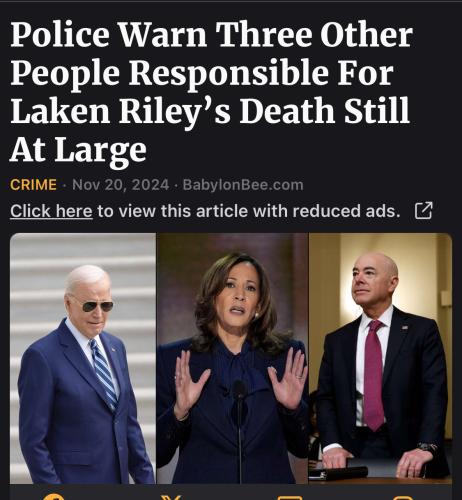Visit the BabylonBee.com source link
Viewport: 462px width, 500px height.
243,185
